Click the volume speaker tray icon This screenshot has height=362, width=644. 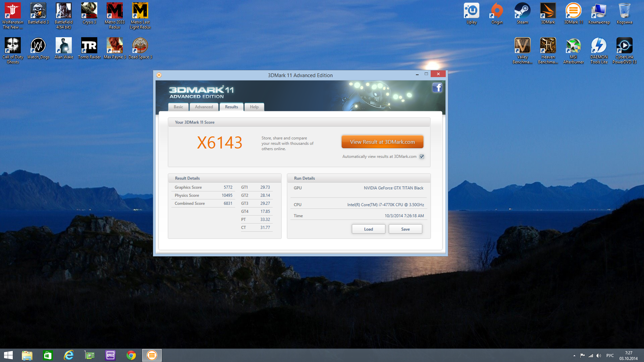point(599,356)
